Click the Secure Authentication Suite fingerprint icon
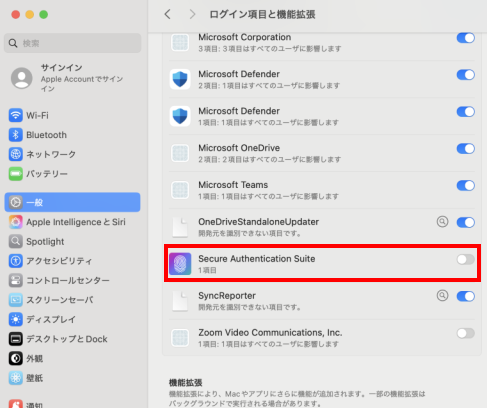 pos(180,264)
